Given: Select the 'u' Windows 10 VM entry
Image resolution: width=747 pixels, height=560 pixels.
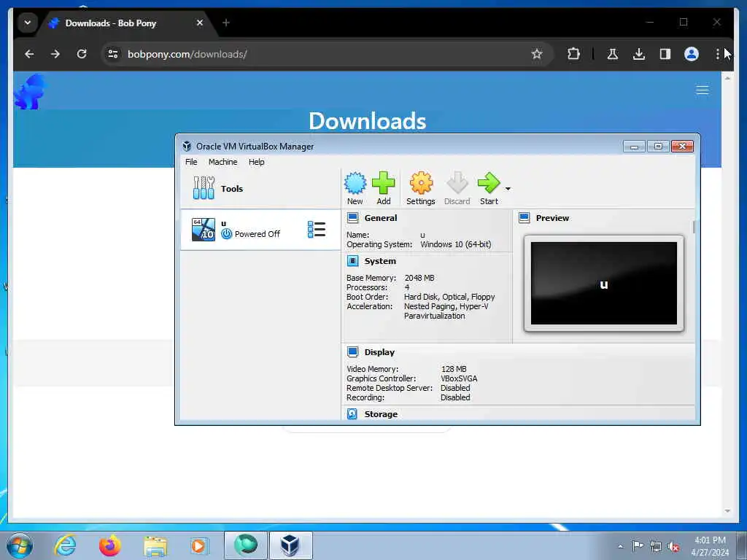Looking at the screenshot, I should point(260,230).
